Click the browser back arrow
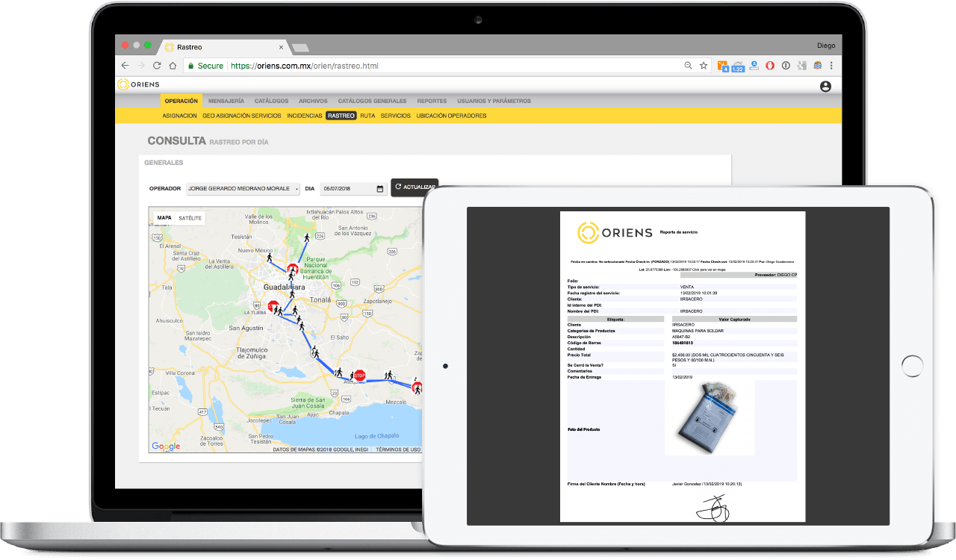The height and width of the screenshot is (560, 956). 125,66
